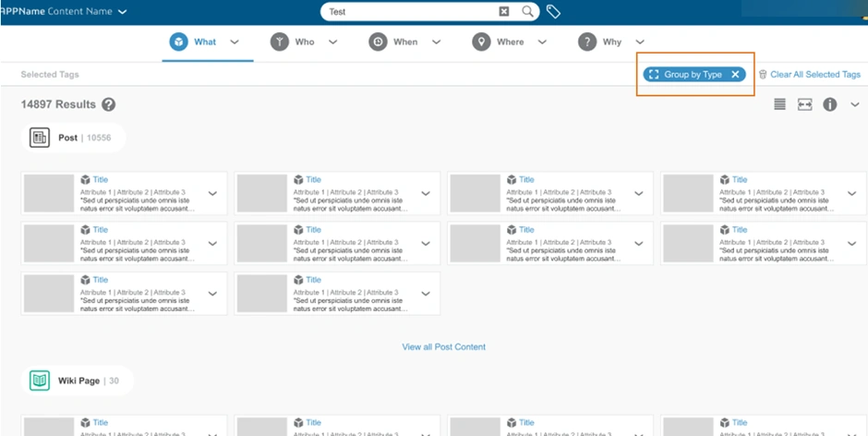Select the Why tab

(x=611, y=42)
